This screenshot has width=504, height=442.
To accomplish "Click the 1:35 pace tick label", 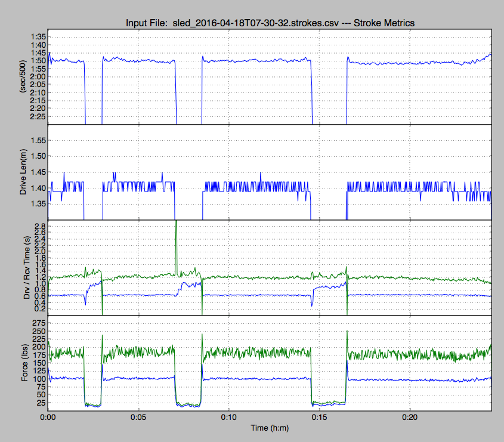I will (37, 37).
